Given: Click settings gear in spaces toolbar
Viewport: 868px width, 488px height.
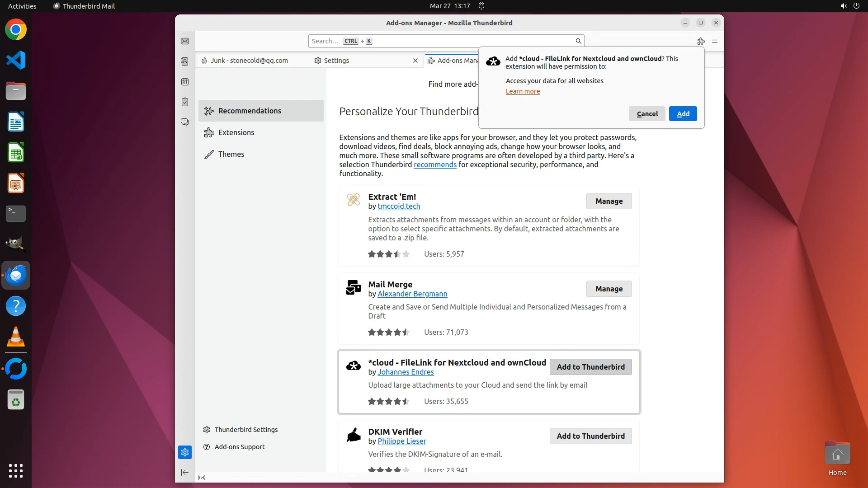Looking at the screenshot, I should [185, 452].
